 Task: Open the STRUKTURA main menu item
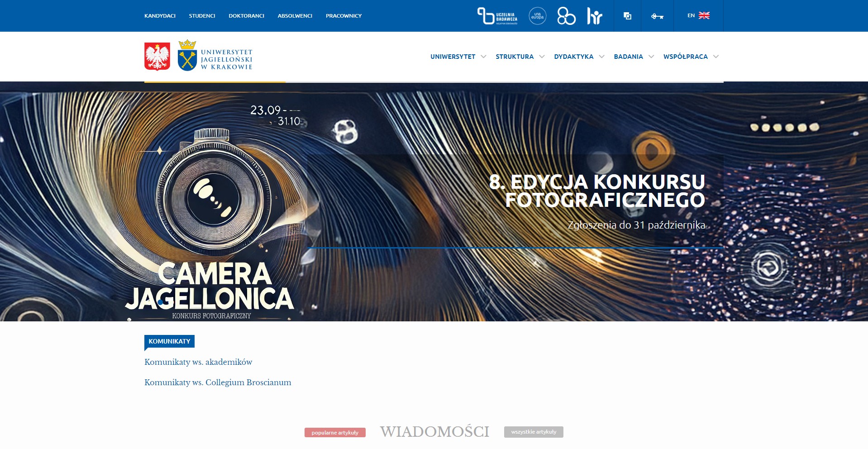515,57
